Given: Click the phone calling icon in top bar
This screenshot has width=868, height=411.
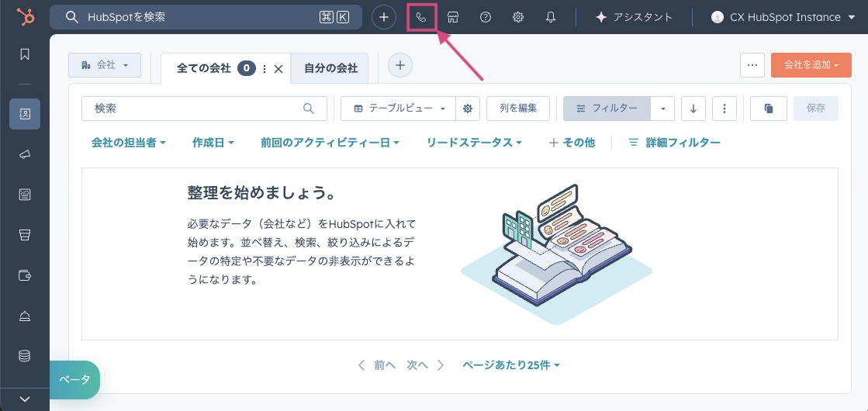Looking at the screenshot, I should tap(421, 17).
